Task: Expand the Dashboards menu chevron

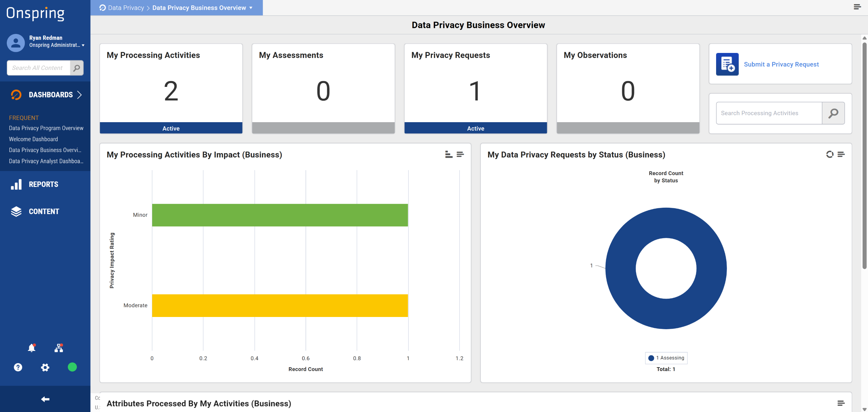Action: click(80, 95)
